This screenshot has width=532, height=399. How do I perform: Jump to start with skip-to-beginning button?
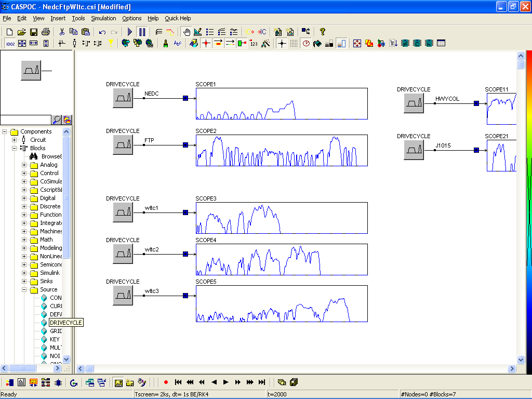pos(178,382)
